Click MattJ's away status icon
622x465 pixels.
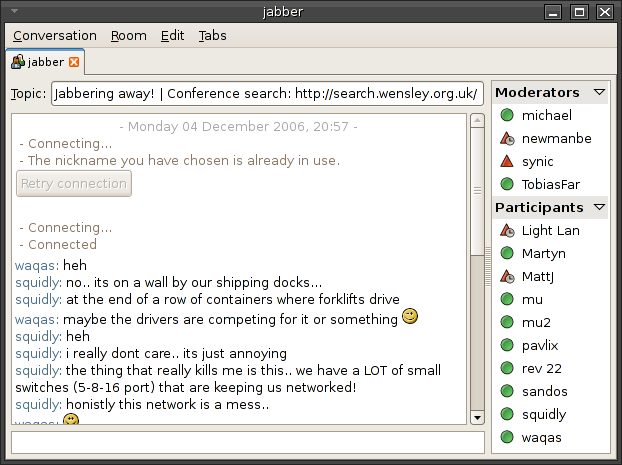pos(507,276)
